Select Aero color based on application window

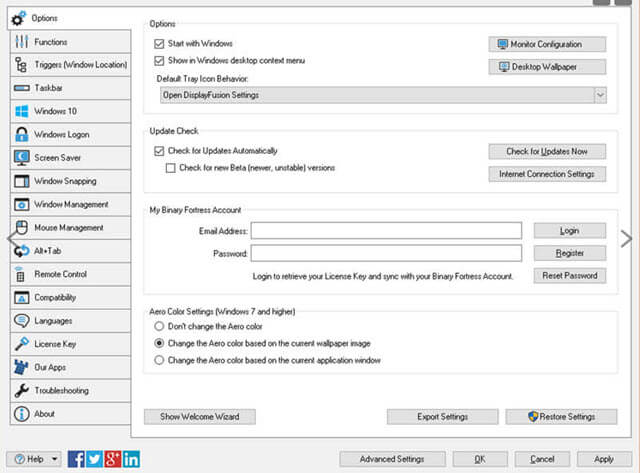pos(159,360)
